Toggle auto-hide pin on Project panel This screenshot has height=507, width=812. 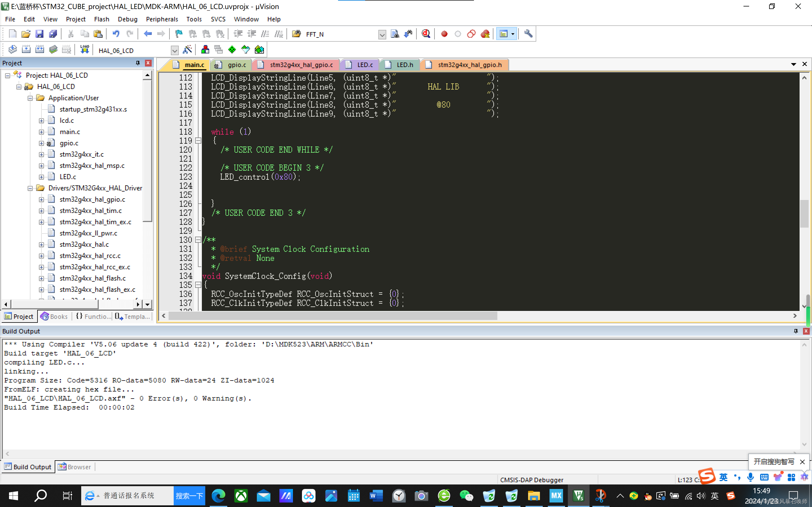point(138,63)
